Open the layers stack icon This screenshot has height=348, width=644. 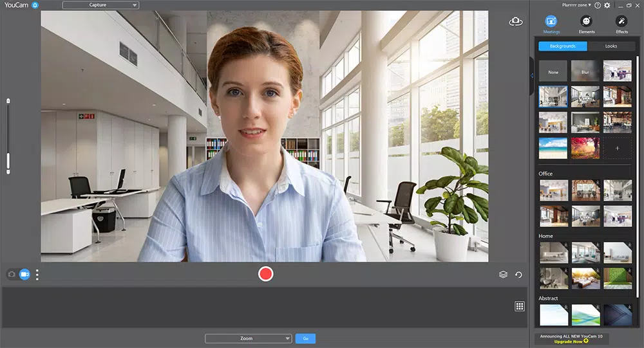tap(503, 275)
